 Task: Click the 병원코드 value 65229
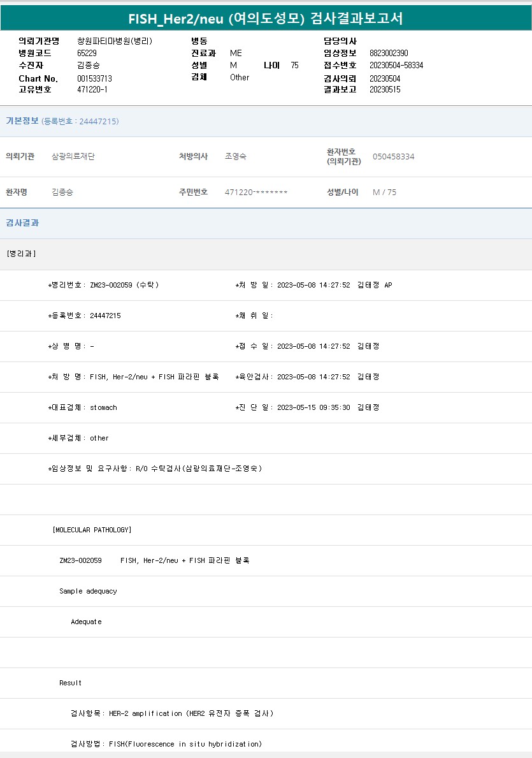[x=87, y=53]
